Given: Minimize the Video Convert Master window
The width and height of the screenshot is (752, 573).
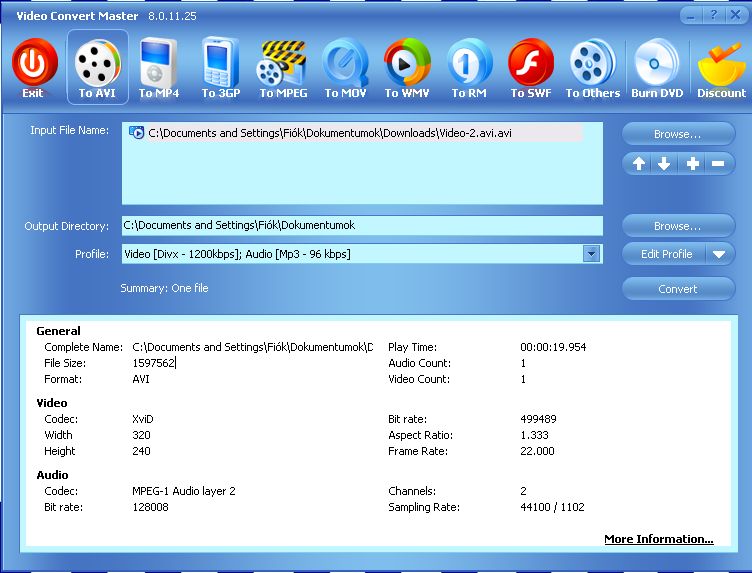Looking at the screenshot, I should [691, 15].
